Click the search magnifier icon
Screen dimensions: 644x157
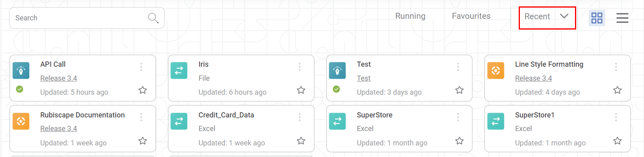pyautogui.click(x=153, y=18)
